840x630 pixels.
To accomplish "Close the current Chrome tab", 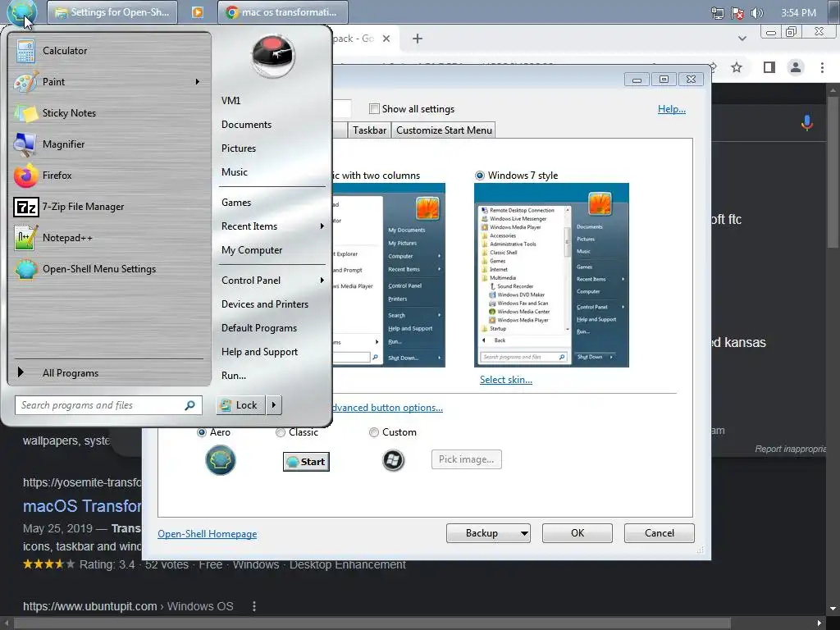I will coord(386,39).
